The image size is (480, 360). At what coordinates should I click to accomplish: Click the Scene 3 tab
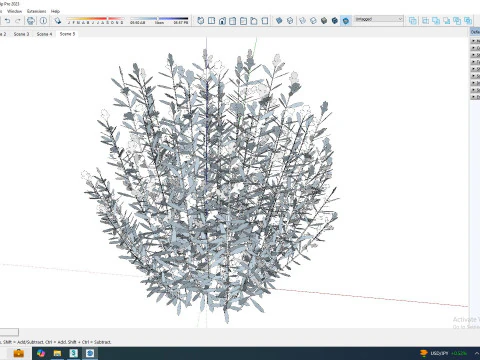tap(21, 34)
